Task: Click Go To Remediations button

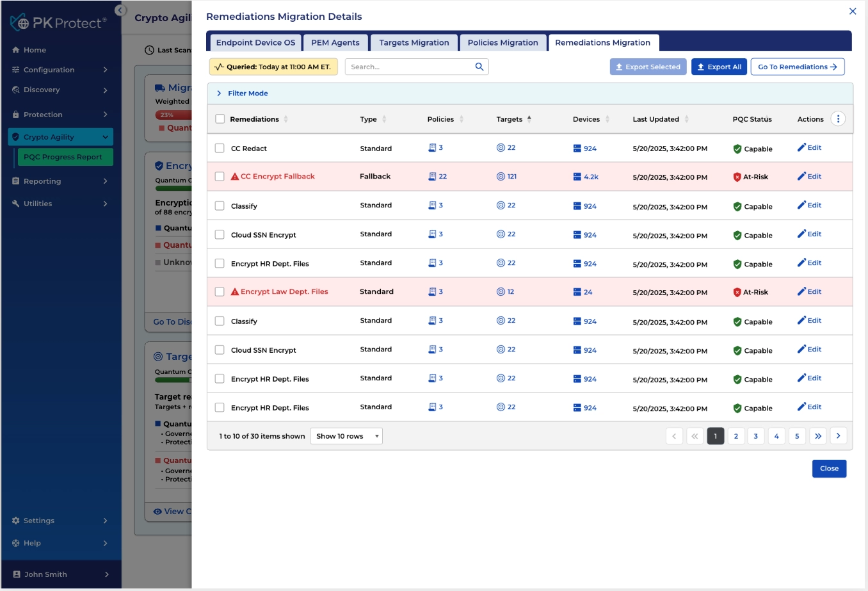Action: pos(798,67)
